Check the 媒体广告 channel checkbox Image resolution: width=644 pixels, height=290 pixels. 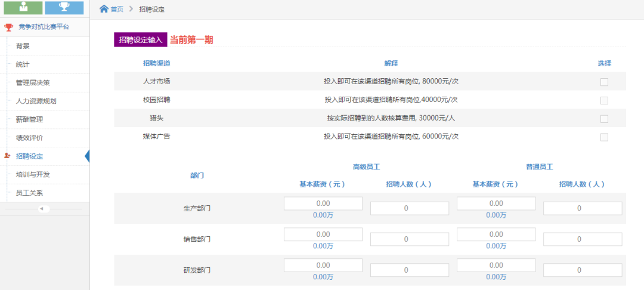pyautogui.click(x=604, y=137)
